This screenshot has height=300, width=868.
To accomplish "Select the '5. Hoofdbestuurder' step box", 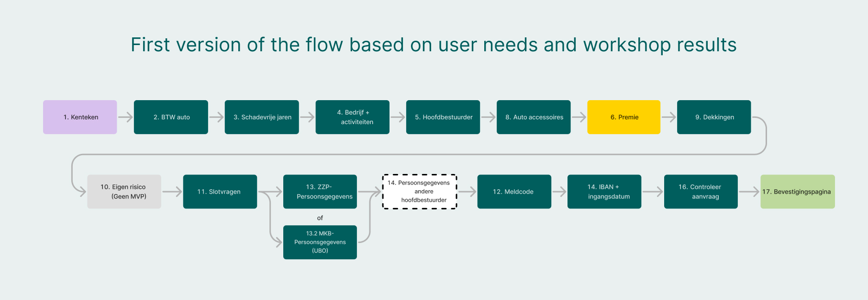I will pos(443,117).
